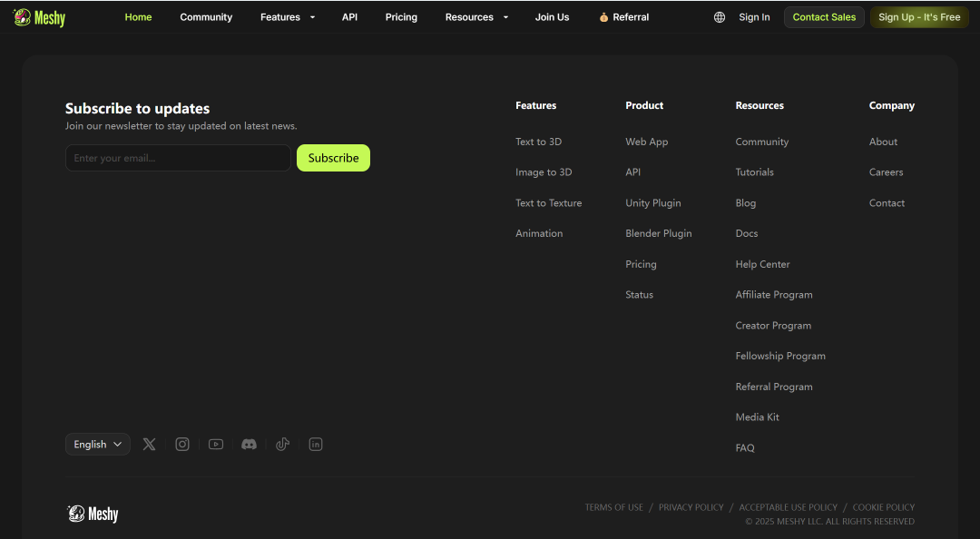
Task: Open Meshy's YouTube icon
Action: [x=216, y=445]
